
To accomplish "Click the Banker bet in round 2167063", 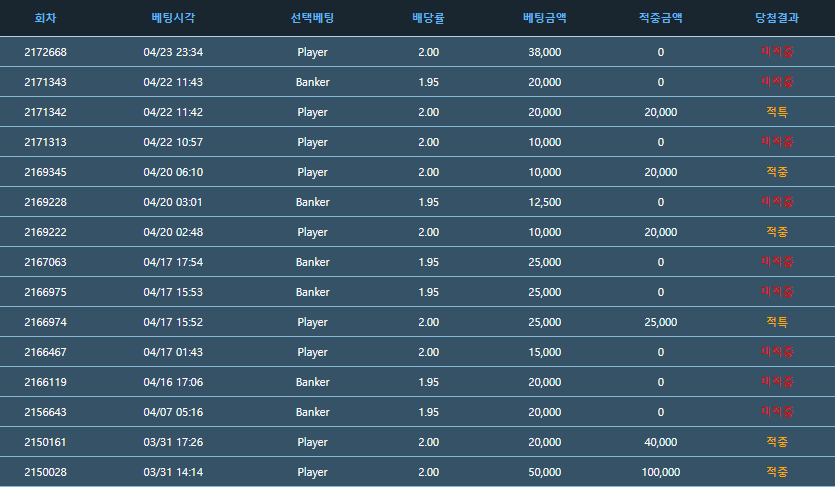I will pyautogui.click(x=312, y=262).
